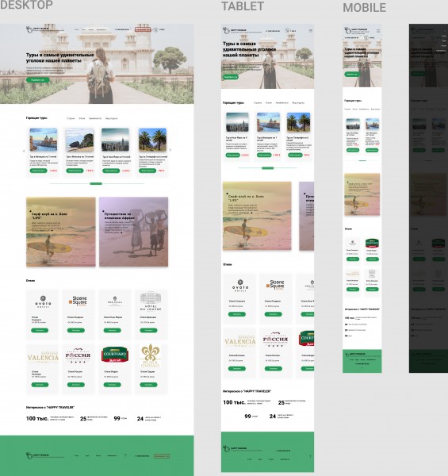Click the green hero button in light mobile layout
Viewport: 448px width, 476px height.
tap(351, 74)
